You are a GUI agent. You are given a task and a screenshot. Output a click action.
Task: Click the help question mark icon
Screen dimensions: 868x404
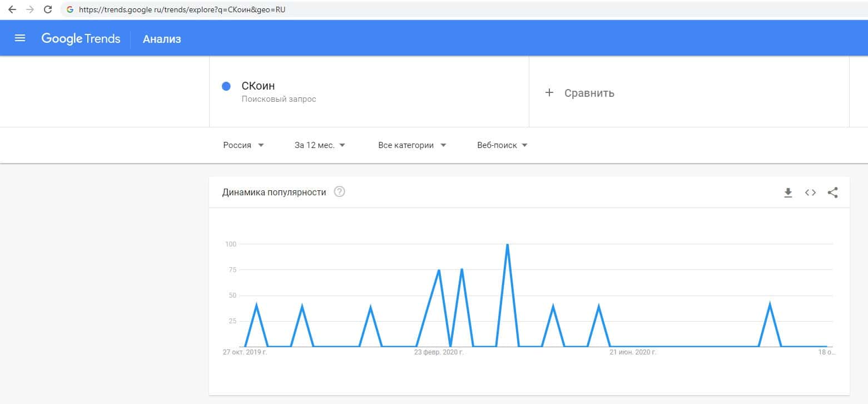[x=339, y=192]
